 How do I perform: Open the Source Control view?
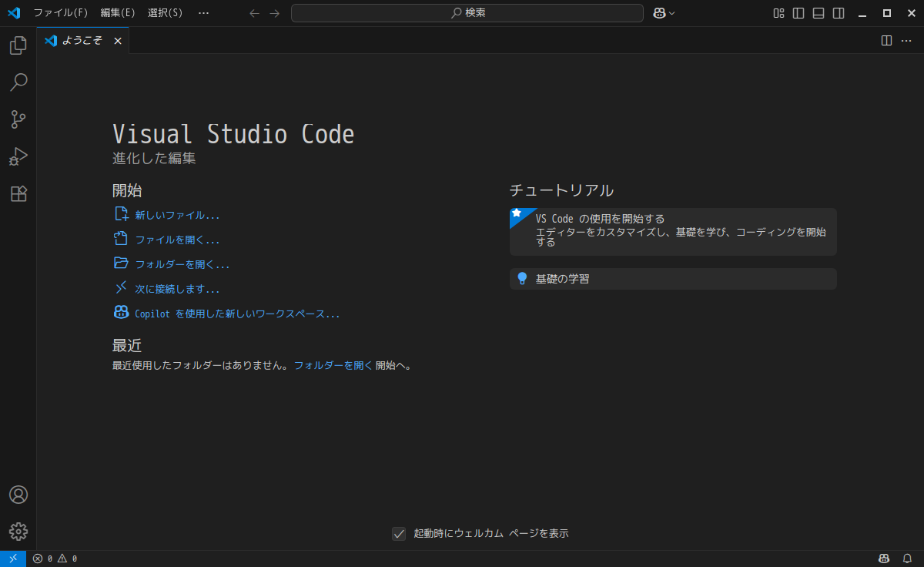click(18, 119)
